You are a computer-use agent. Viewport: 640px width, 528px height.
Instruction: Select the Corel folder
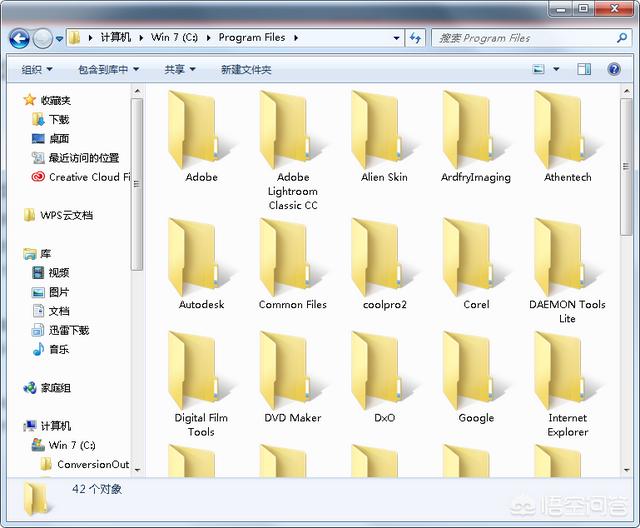tap(476, 265)
